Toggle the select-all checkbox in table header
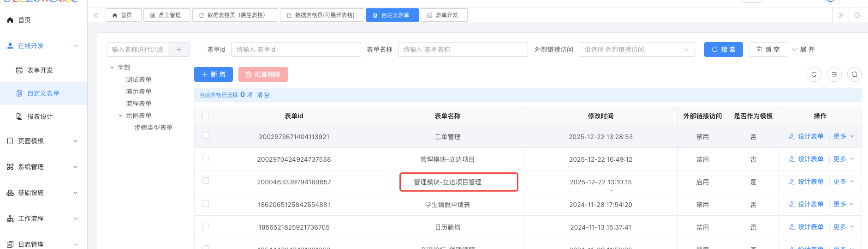The width and height of the screenshot is (868, 249). click(x=206, y=116)
